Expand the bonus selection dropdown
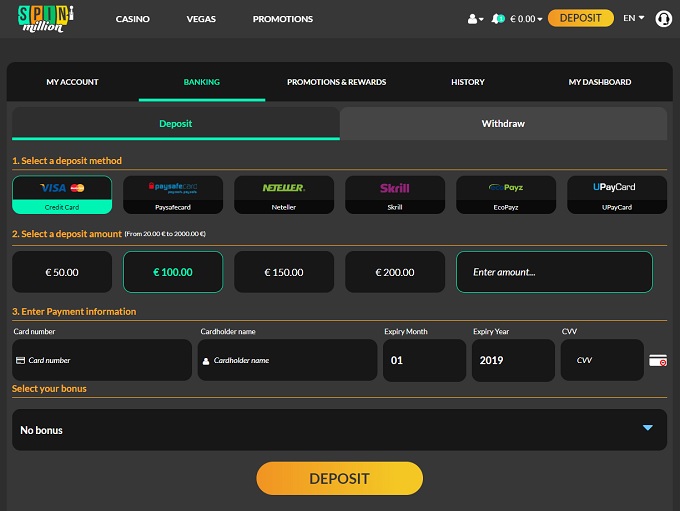 click(x=339, y=429)
